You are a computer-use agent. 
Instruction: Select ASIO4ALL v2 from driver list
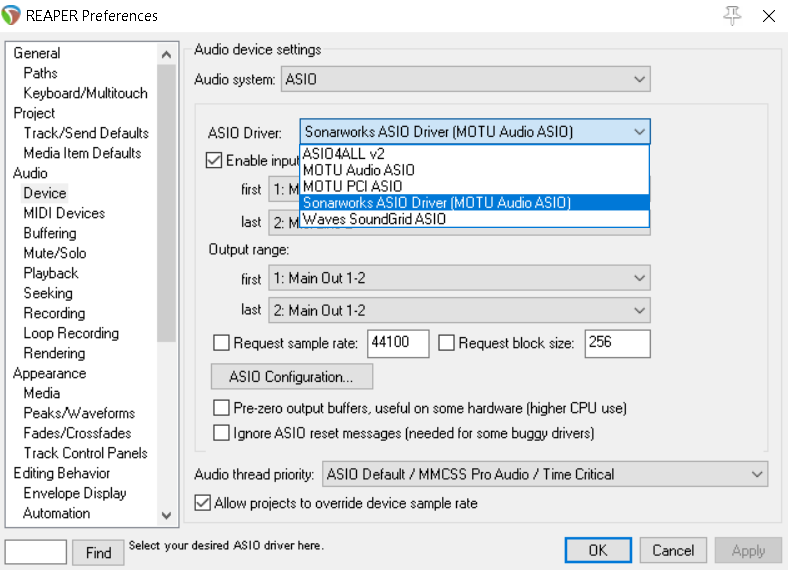474,153
